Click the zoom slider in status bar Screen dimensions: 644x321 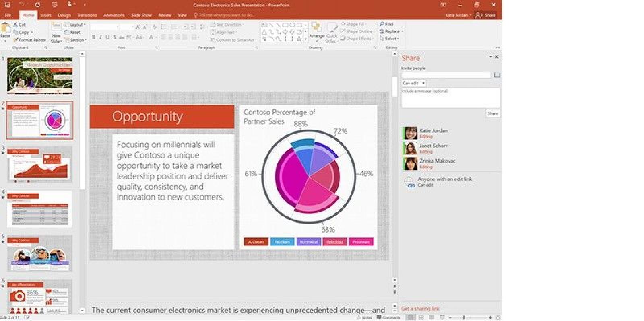click(464, 317)
